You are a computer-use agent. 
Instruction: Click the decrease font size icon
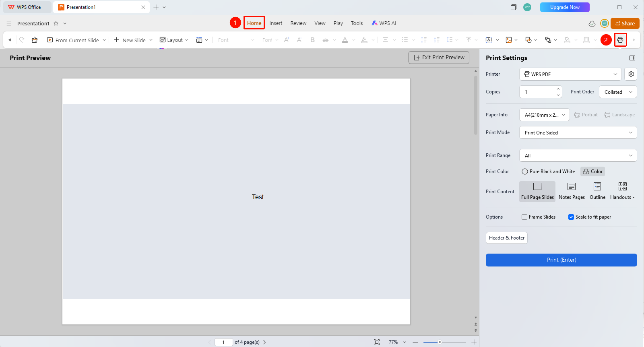tap(299, 40)
